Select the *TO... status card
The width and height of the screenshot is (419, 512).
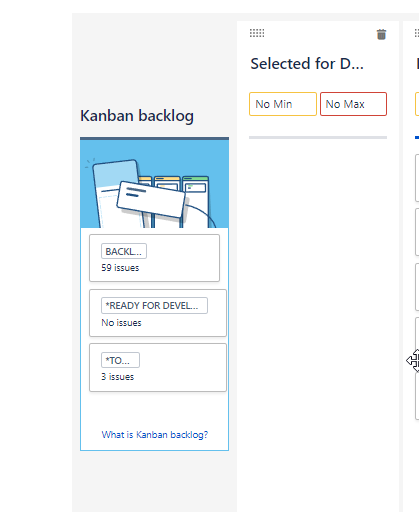[158, 367]
